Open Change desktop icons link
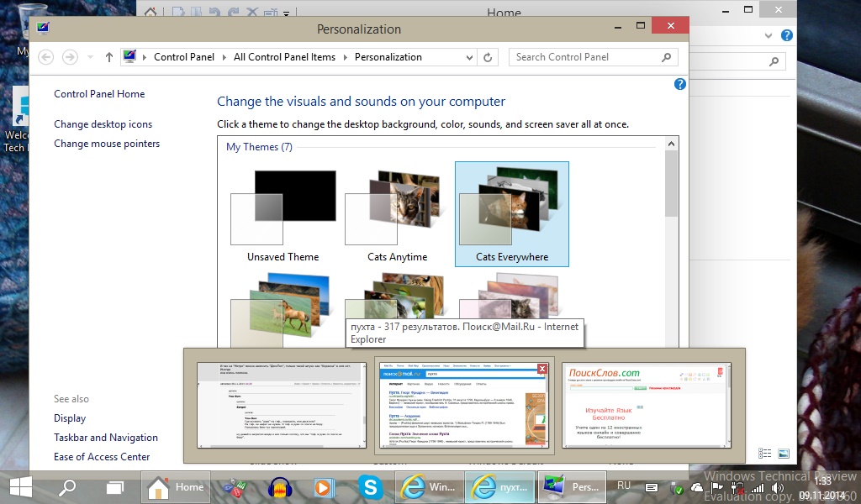This screenshot has width=861, height=504. (103, 124)
